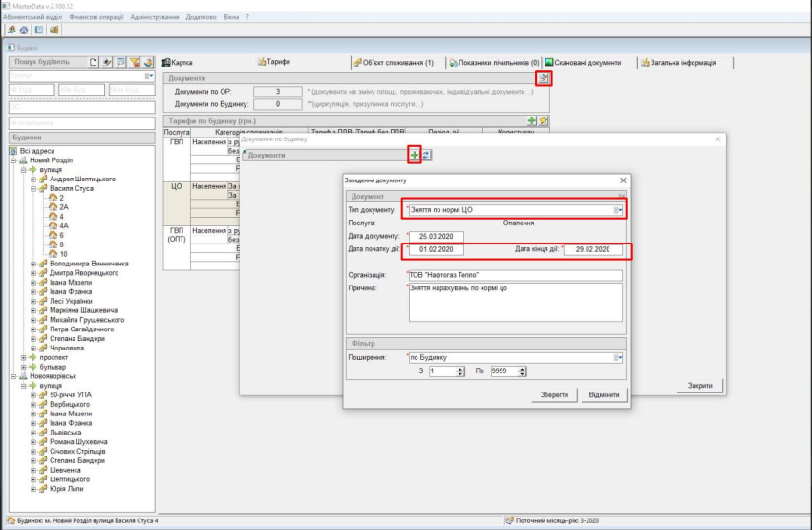Click the green plus add document icon
This screenshot has height=530, width=812.
tap(415, 154)
